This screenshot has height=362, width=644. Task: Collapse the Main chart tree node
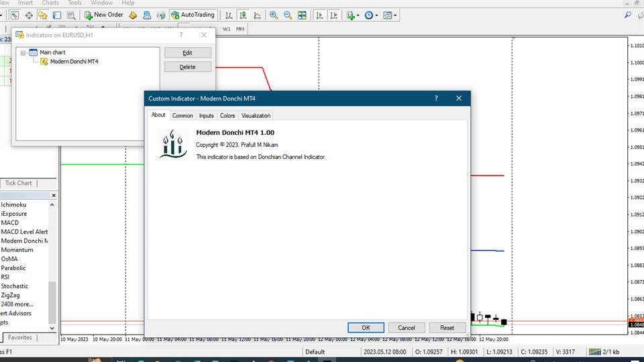23,52
